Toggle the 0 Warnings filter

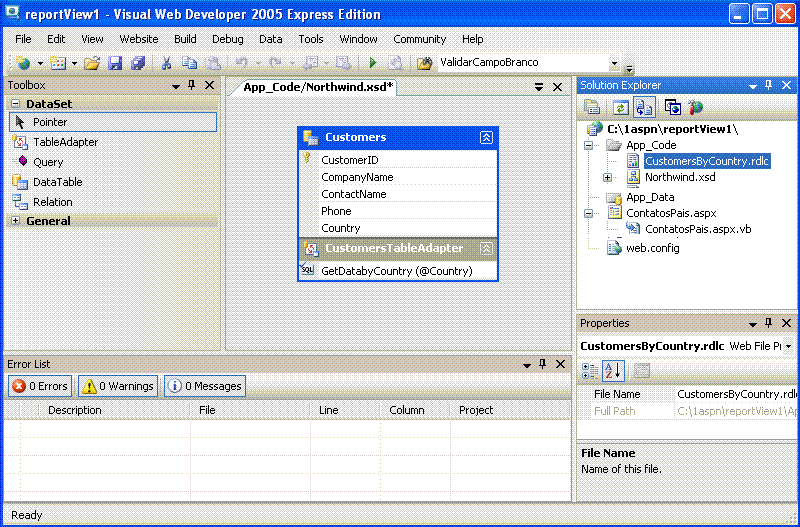pos(118,386)
